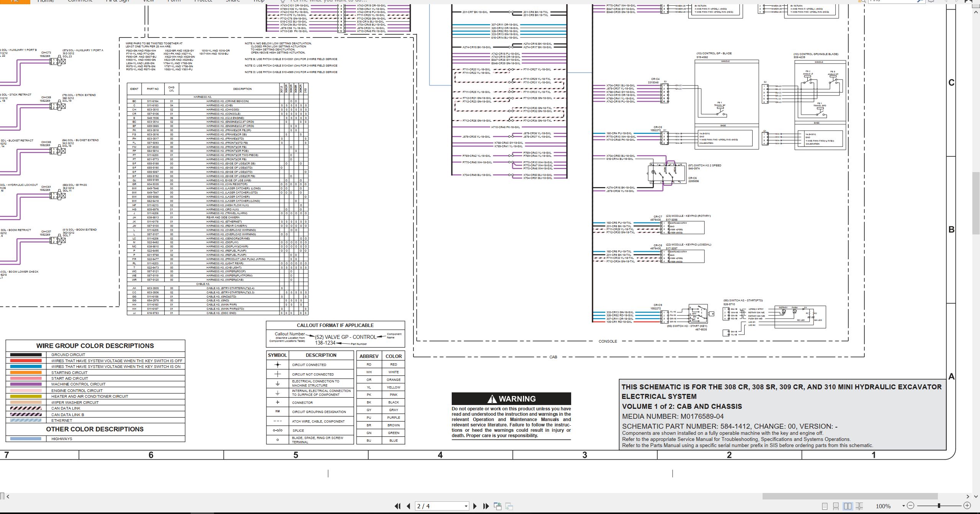Click the RD abbreviation cell
The image size is (980, 514).
point(369,364)
